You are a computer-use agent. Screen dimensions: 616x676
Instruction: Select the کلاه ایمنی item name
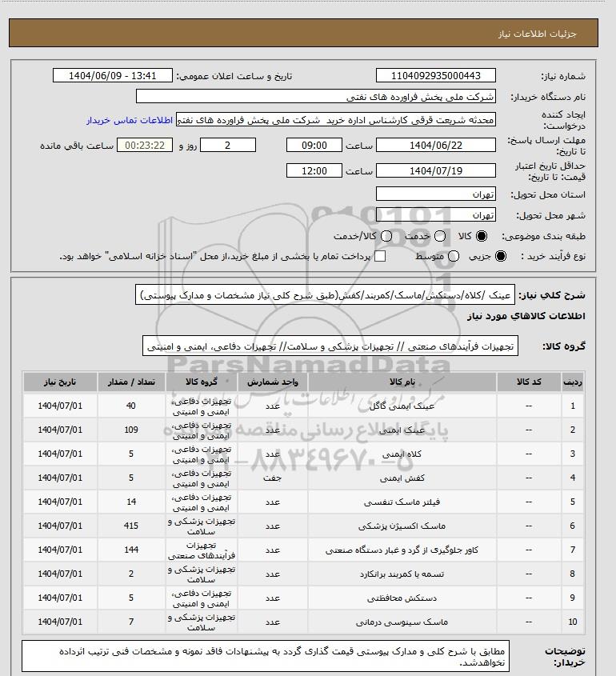[402, 454]
